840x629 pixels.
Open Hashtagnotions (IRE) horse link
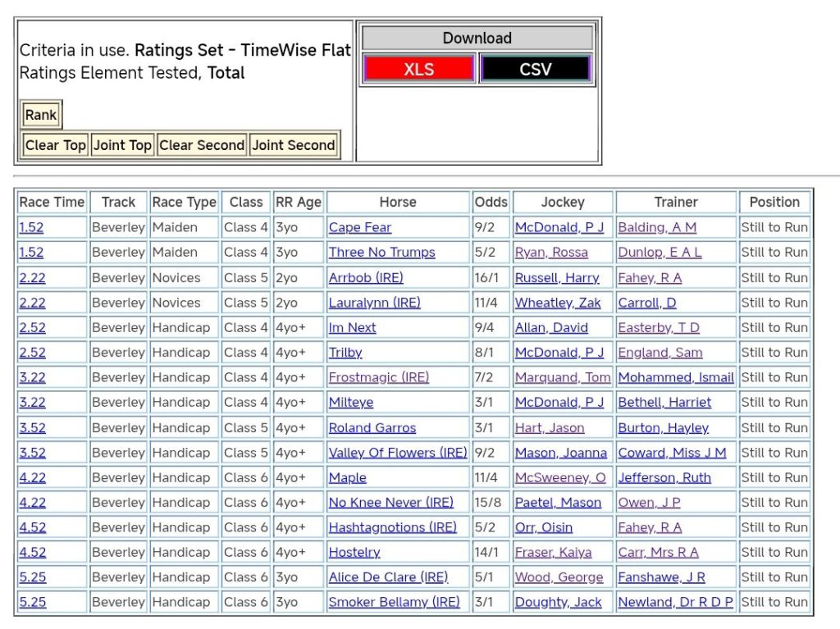(x=392, y=527)
